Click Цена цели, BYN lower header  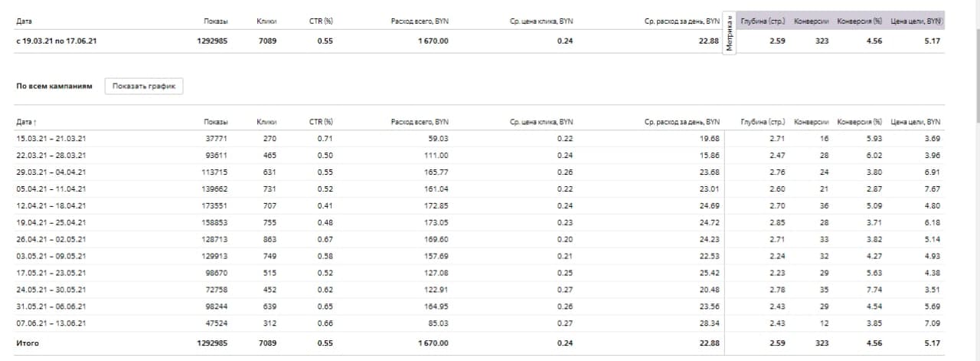coord(916,122)
